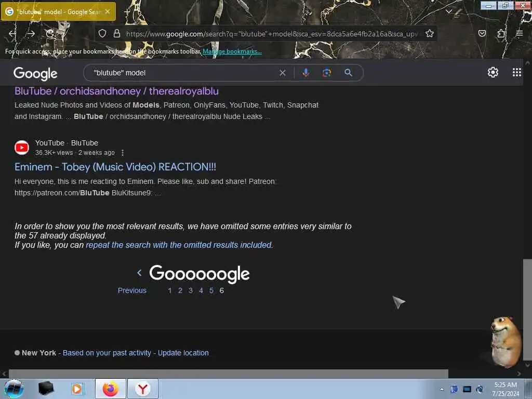532x399 pixels.
Task: Click the Previous results page link
Action: tap(132, 290)
